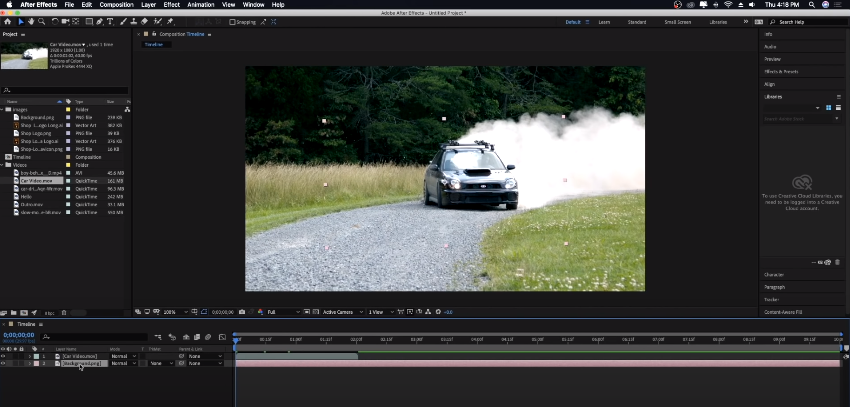
Task: Click the Home icon in toolbar
Action: [9, 21]
